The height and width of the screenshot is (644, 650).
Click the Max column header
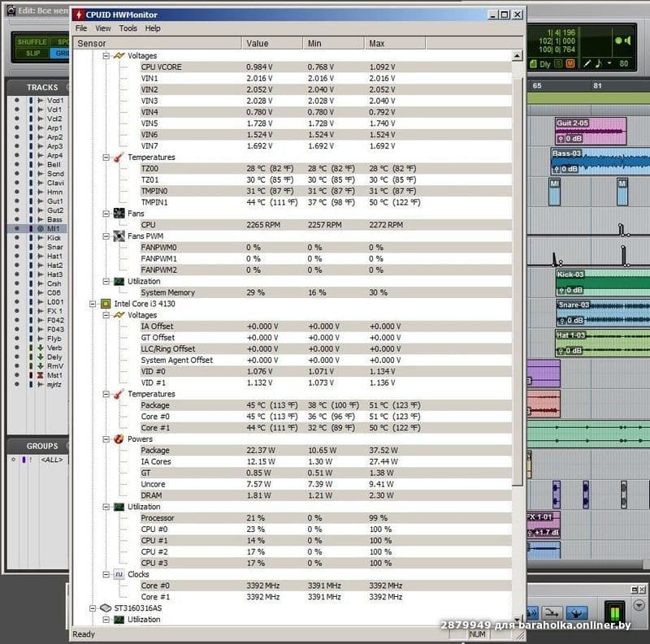pos(395,43)
